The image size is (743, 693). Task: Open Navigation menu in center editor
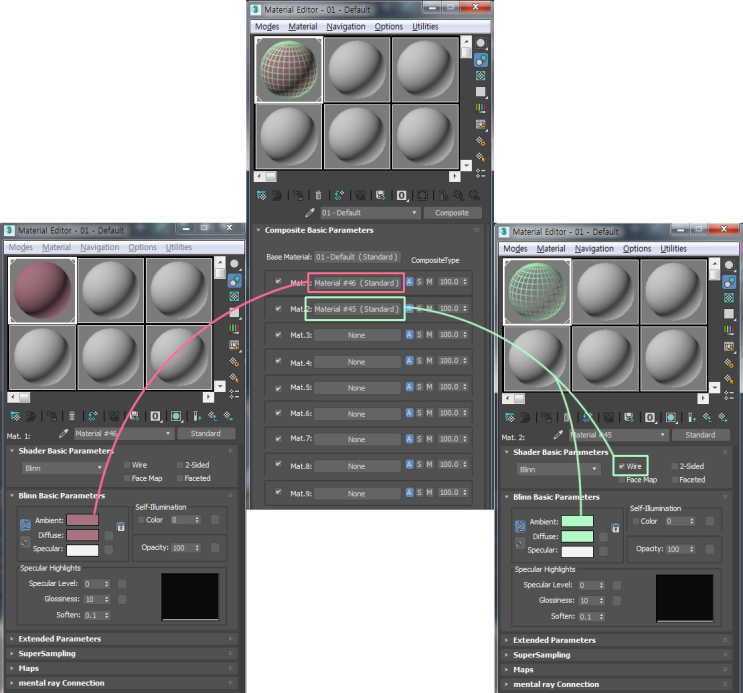[346, 27]
